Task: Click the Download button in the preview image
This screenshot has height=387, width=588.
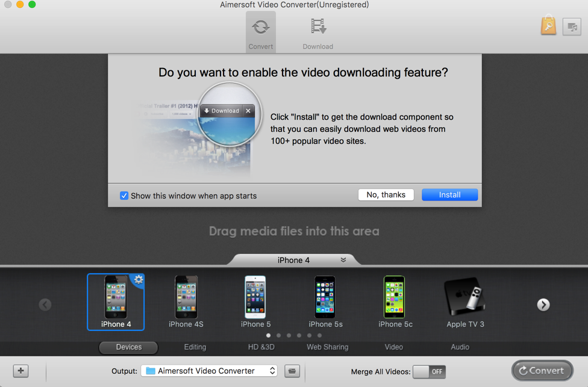Action: pos(222,111)
